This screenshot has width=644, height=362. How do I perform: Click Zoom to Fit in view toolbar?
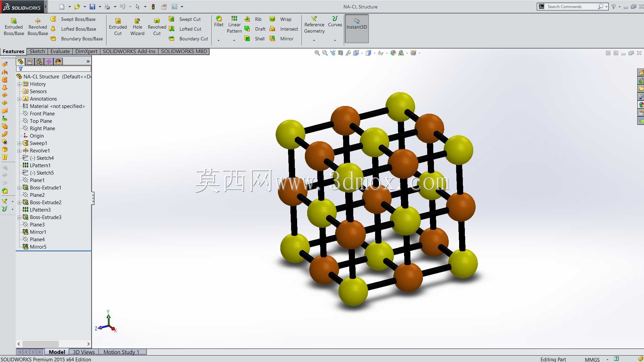(317, 53)
